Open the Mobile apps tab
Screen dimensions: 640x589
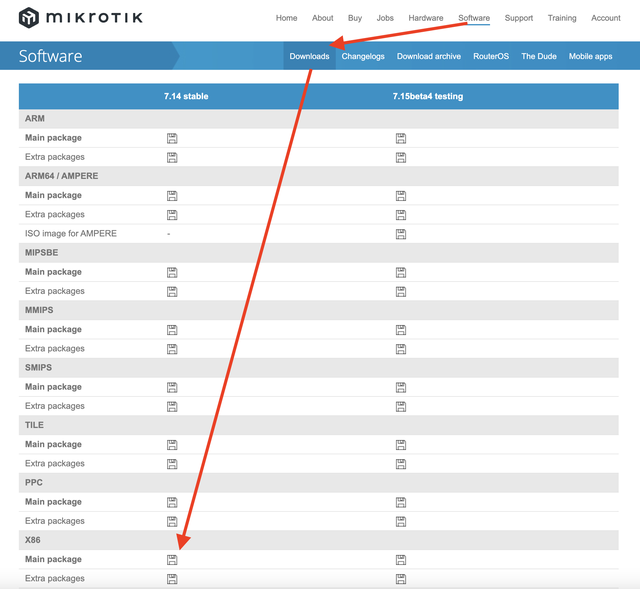[591, 56]
